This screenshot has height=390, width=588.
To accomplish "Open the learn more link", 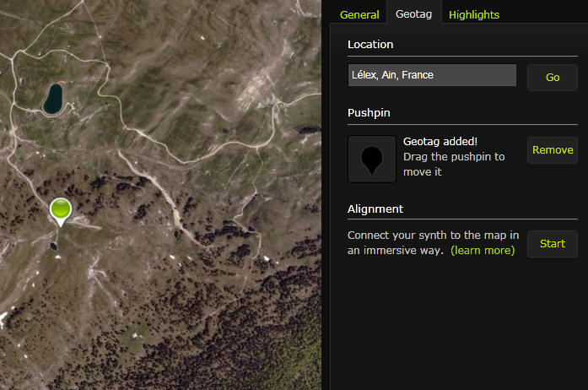I will [483, 251].
